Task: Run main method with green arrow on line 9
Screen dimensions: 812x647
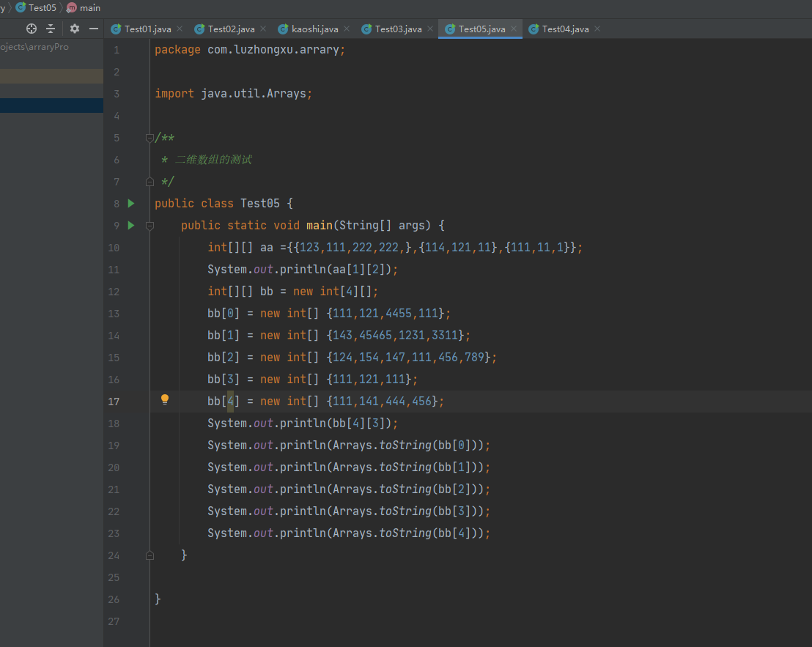Action: coord(131,225)
